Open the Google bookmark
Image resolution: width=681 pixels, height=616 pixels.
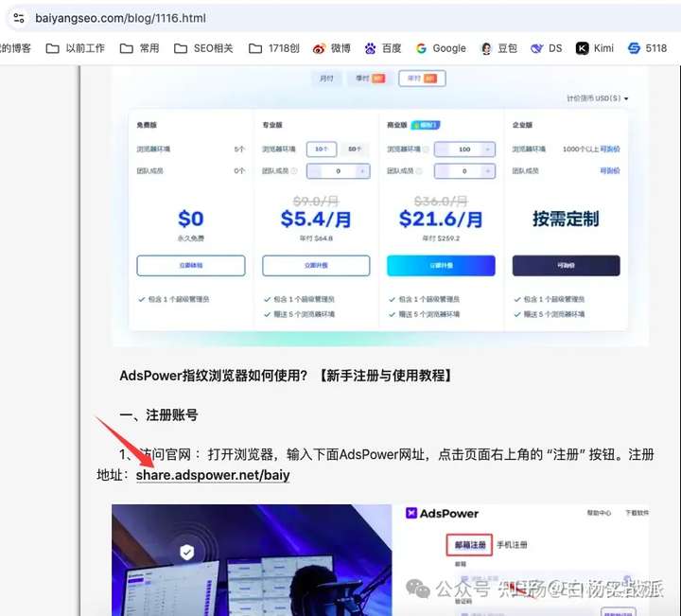click(441, 48)
